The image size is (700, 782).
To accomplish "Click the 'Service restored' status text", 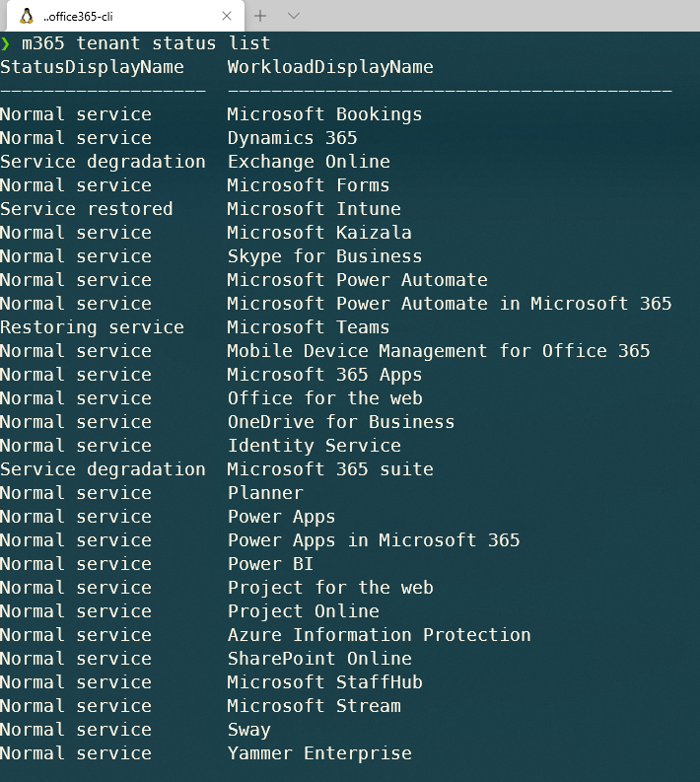I will (x=86, y=209).
